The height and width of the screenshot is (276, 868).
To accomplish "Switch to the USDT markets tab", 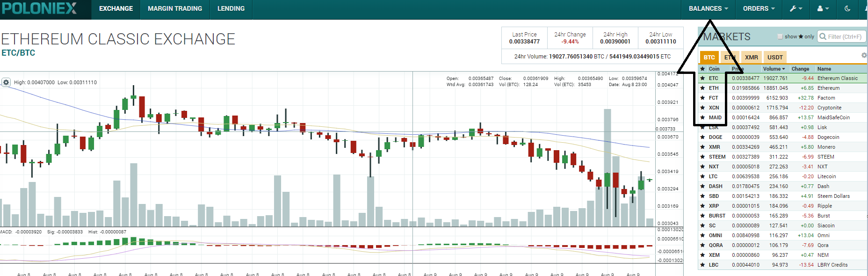I will click(775, 57).
